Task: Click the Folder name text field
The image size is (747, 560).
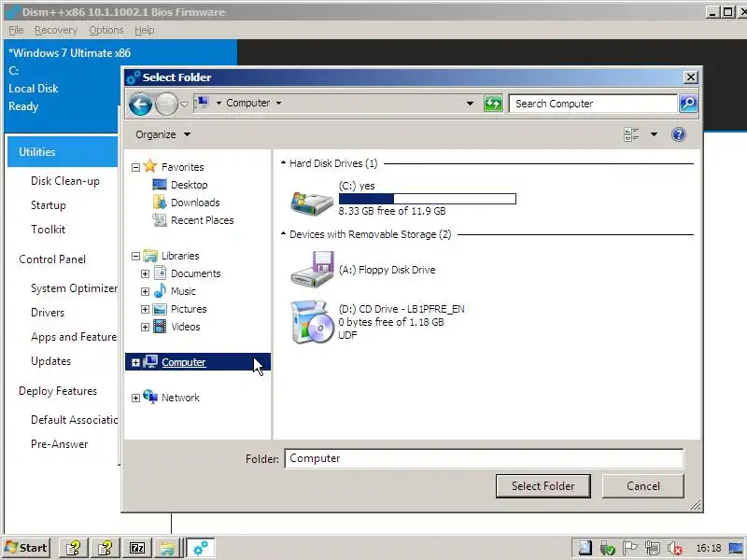Action: (484, 458)
